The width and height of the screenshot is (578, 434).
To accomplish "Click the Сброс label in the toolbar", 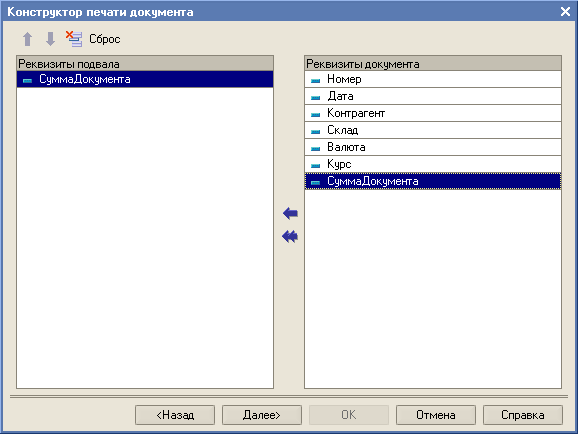I will tap(105, 39).
